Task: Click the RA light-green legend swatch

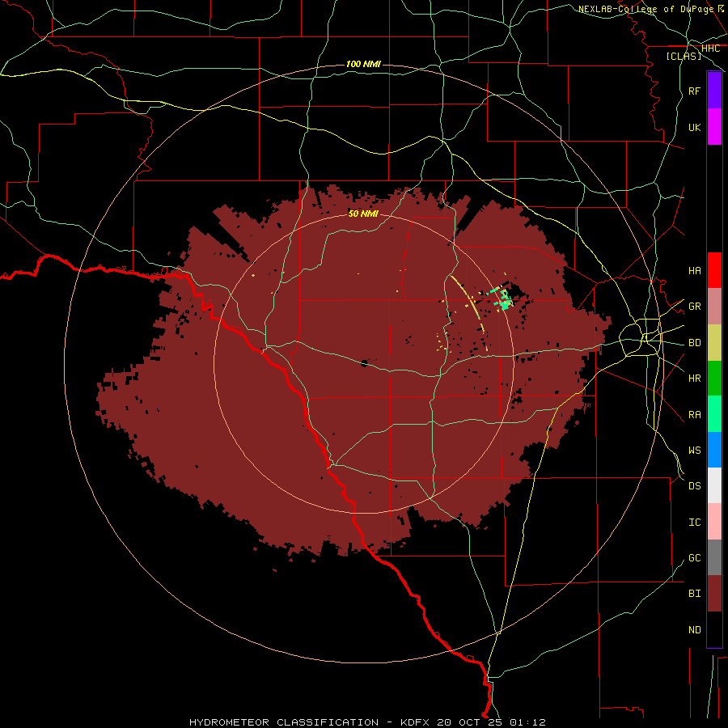Action: click(714, 414)
